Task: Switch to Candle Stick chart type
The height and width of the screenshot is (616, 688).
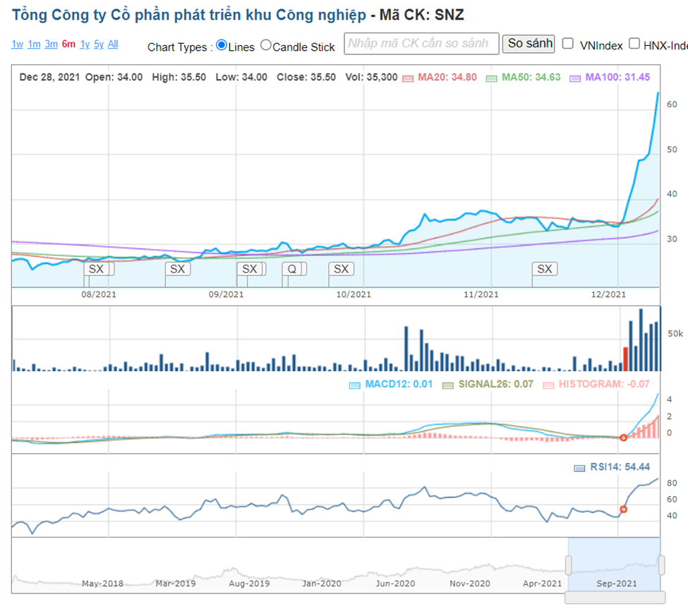Action: tap(266, 45)
